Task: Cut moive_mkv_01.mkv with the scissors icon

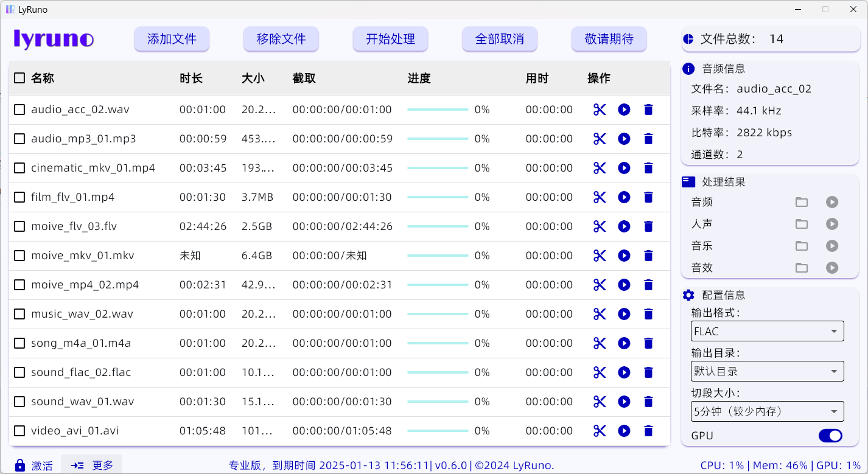Action: tap(599, 256)
